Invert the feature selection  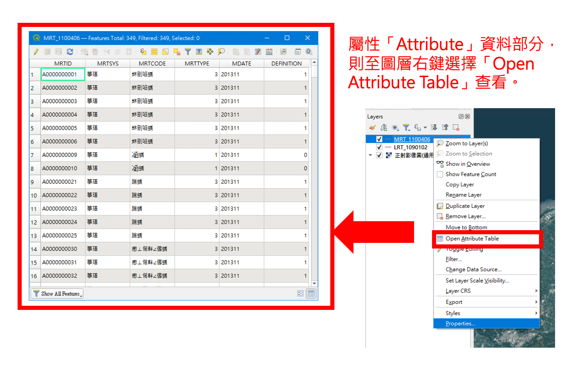[x=165, y=52]
